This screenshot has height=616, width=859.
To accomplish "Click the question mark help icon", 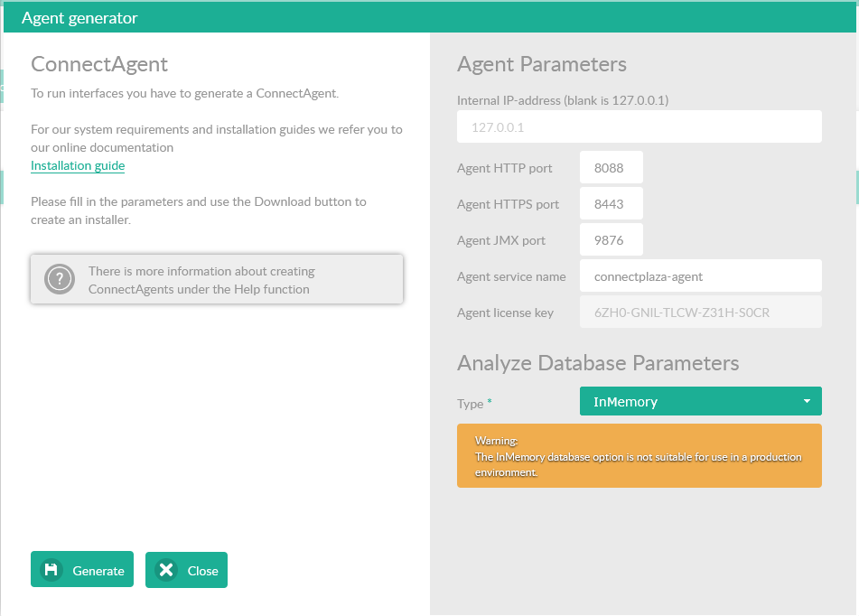I will pos(60,279).
